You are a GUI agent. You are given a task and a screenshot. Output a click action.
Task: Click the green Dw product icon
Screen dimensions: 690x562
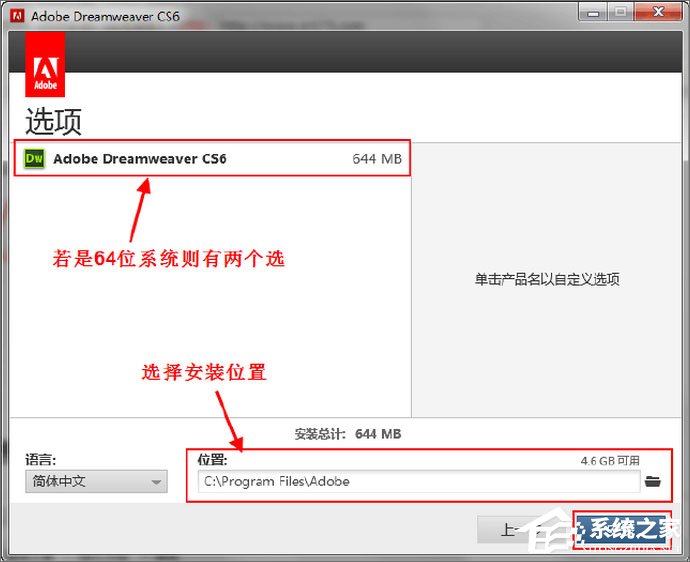click(34, 158)
